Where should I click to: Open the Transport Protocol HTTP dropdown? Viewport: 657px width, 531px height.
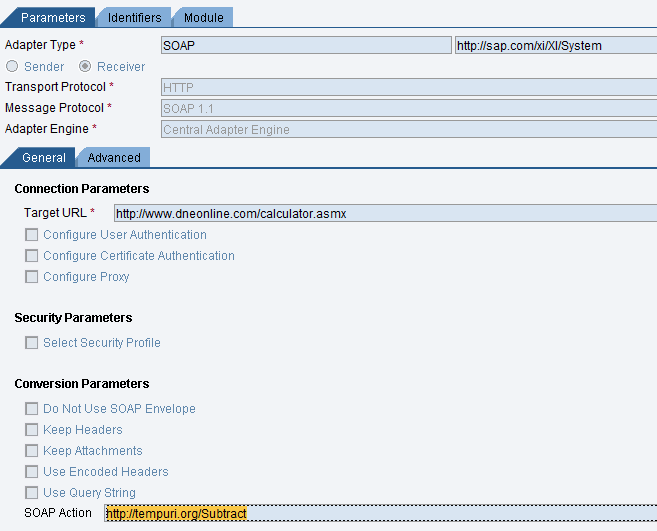click(409, 87)
